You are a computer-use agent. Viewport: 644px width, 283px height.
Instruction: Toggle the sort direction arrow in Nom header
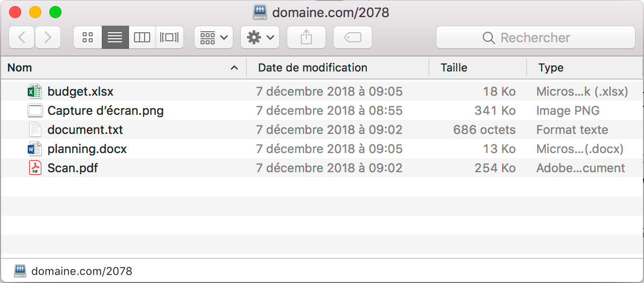234,67
